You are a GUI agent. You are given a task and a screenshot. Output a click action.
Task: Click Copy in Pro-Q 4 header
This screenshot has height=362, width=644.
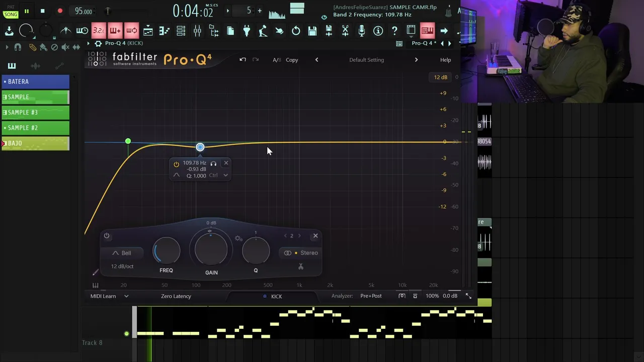click(292, 60)
